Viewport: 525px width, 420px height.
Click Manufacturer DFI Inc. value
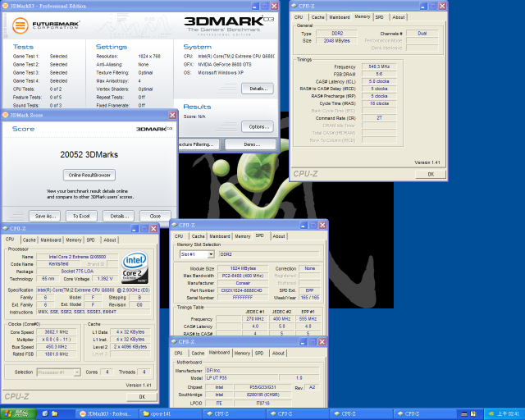[262, 371]
